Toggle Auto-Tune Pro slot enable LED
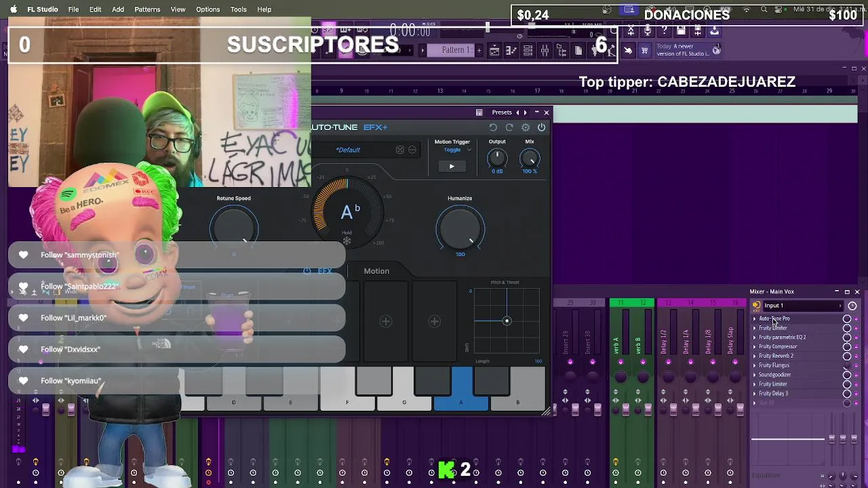 tap(856, 319)
